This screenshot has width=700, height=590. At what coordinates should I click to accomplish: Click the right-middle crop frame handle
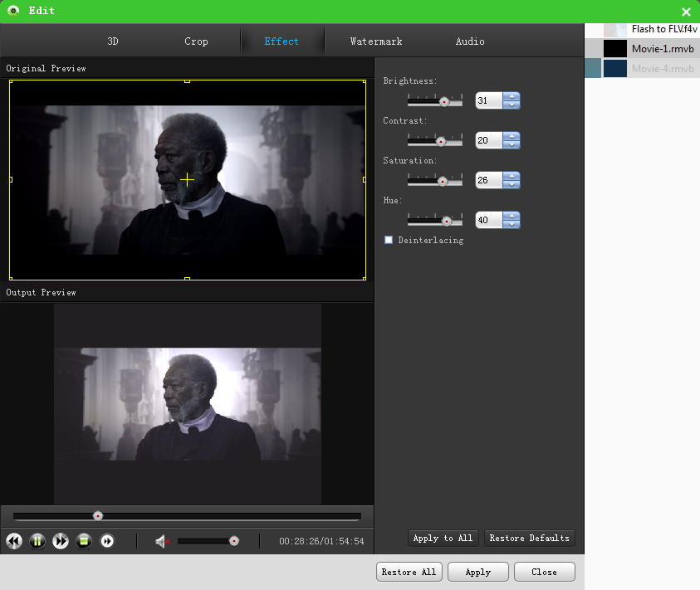[365, 180]
